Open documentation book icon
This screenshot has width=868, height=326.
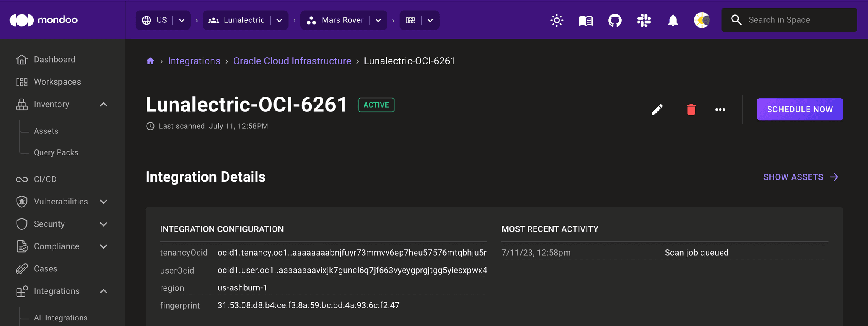click(586, 20)
